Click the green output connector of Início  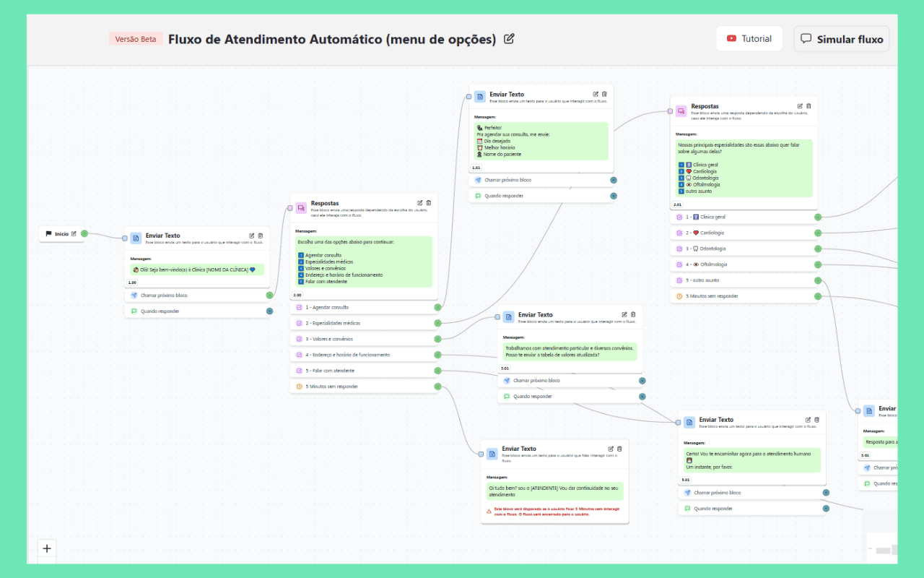click(84, 233)
